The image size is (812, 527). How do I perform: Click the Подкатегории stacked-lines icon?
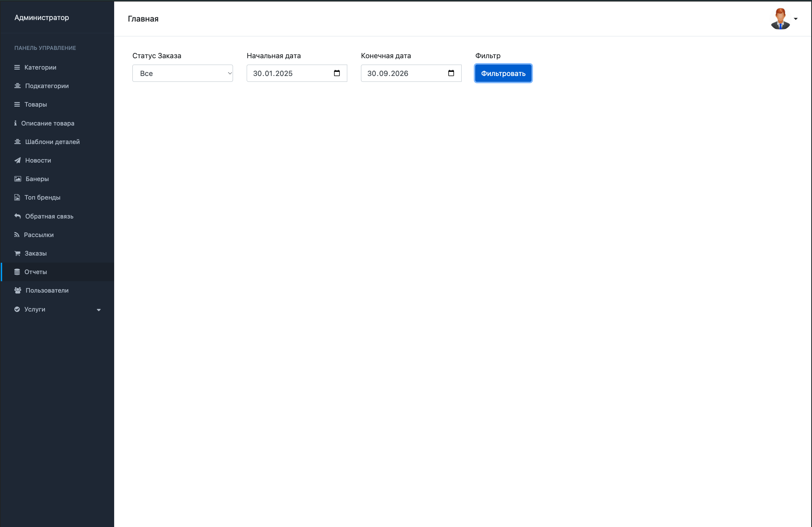(x=17, y=86)
